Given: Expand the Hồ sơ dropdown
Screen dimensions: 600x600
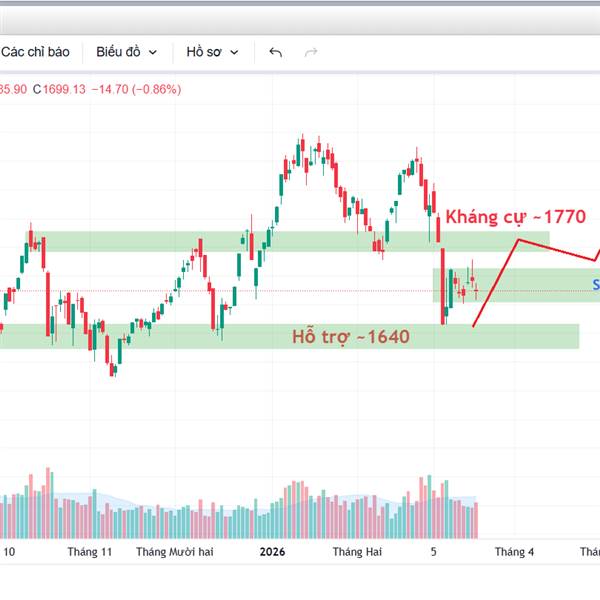Looking at the screenshot, I should [x=212, y=52].
